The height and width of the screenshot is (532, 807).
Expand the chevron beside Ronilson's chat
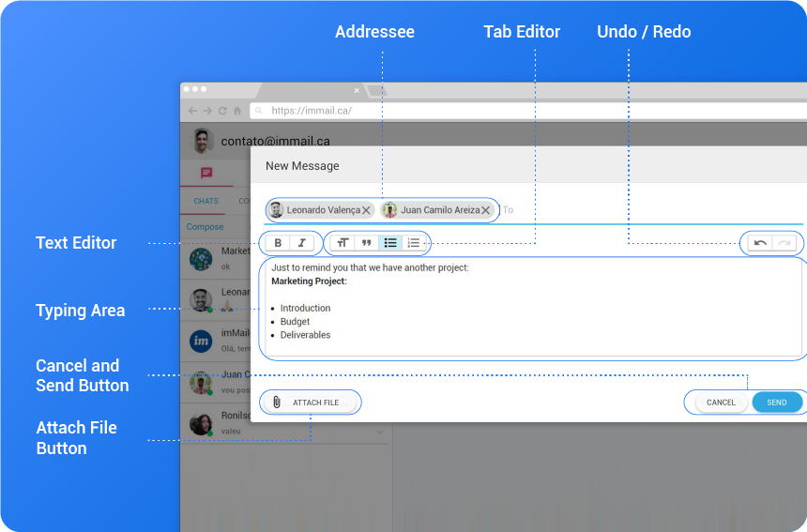(380, 432)
